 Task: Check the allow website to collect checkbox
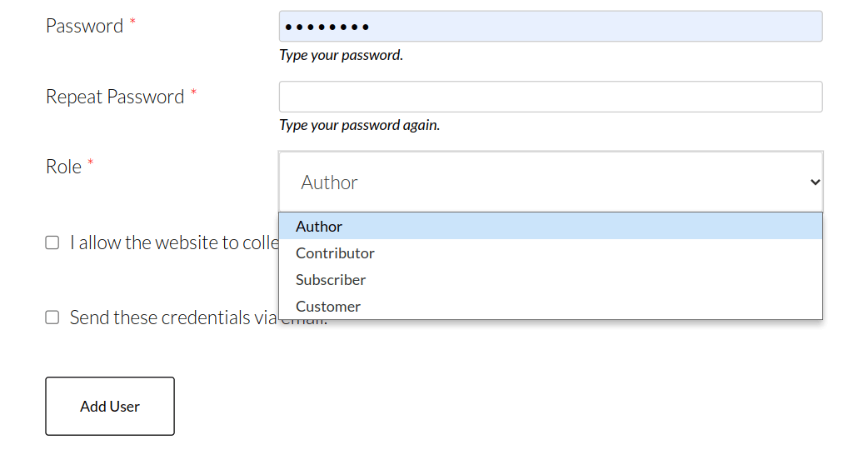52,242
